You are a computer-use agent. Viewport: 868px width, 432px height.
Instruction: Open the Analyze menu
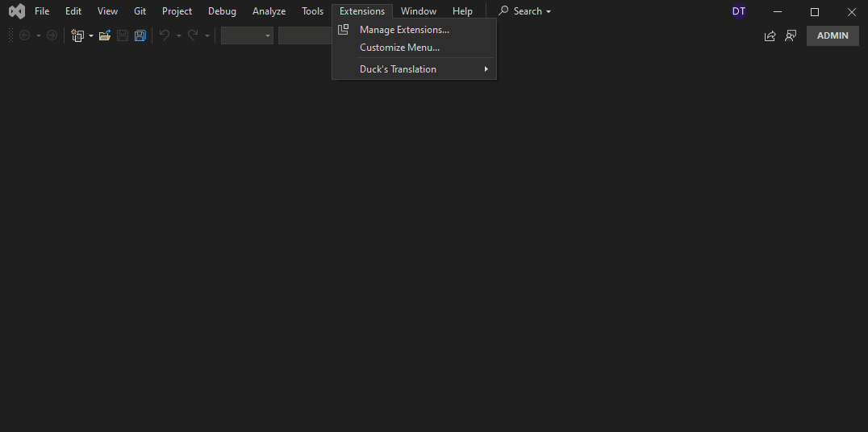[269, 11]
